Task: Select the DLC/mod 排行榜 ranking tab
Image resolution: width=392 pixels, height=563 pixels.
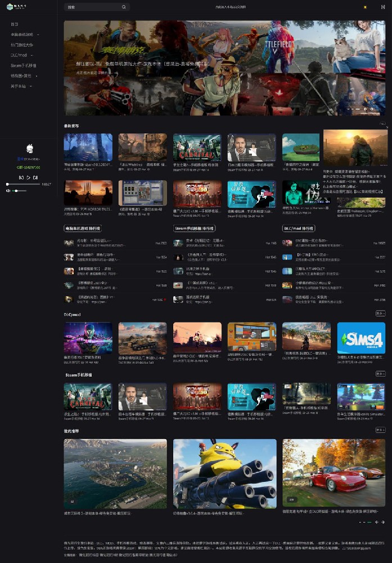Action: point(299,229)
